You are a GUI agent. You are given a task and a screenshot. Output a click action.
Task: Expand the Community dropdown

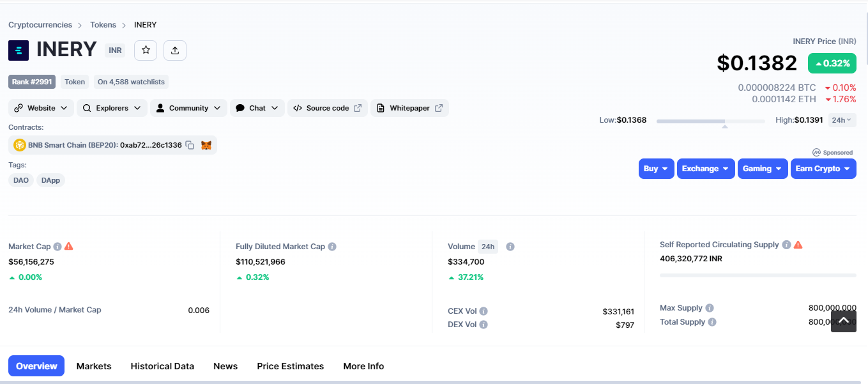click(188, 108)
